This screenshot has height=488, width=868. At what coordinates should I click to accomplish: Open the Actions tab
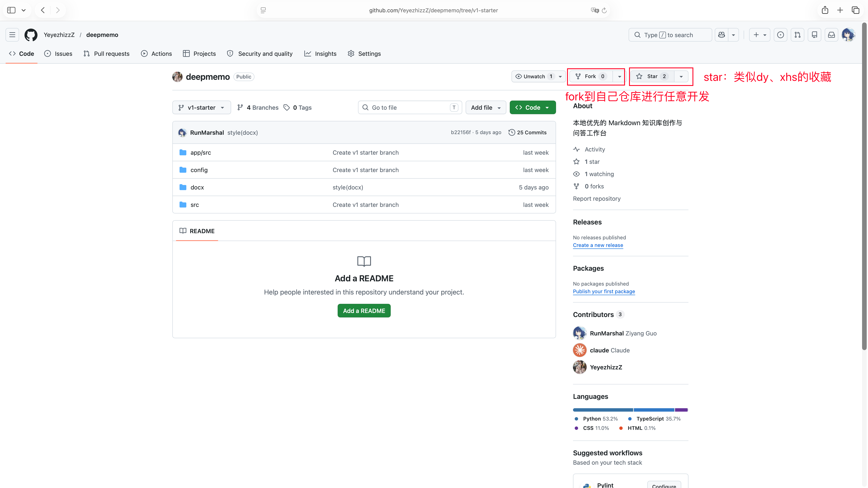[156, 53]
